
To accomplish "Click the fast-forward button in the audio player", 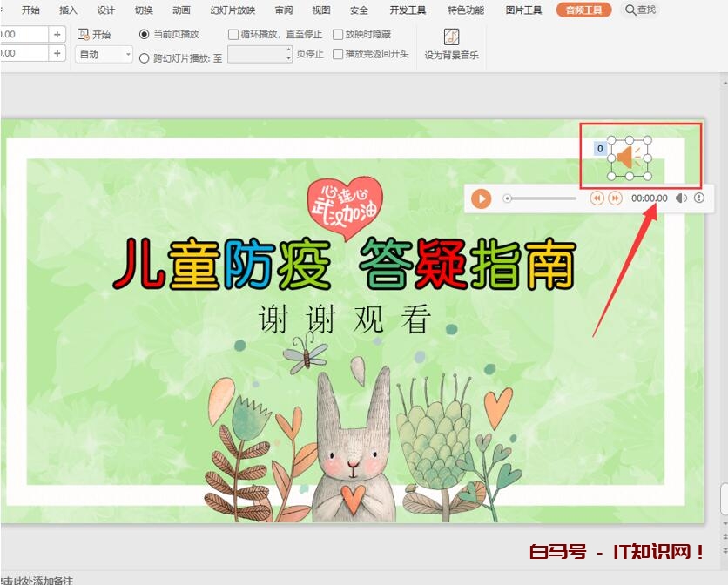I will (x=615, y=198).
